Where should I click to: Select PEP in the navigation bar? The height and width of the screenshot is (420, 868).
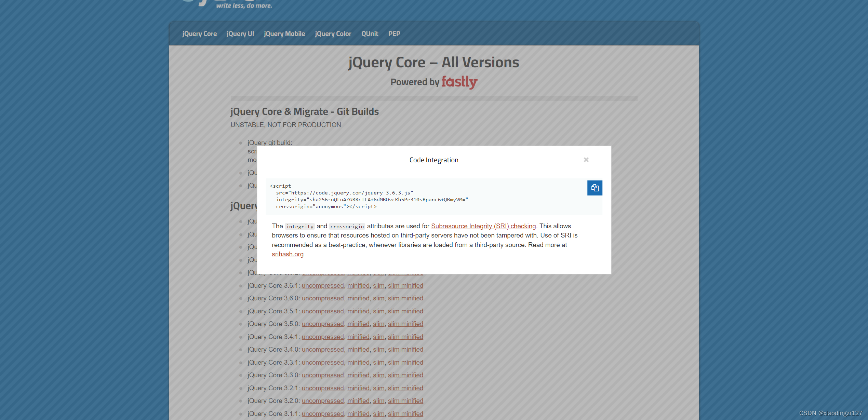point(394,34)
